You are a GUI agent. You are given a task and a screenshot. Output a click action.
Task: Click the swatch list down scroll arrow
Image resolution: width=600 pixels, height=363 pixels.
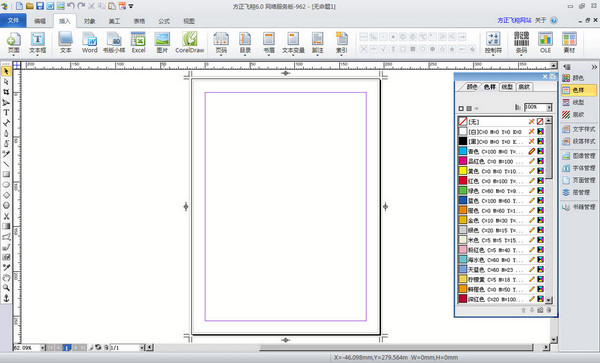tap(549, 300)
